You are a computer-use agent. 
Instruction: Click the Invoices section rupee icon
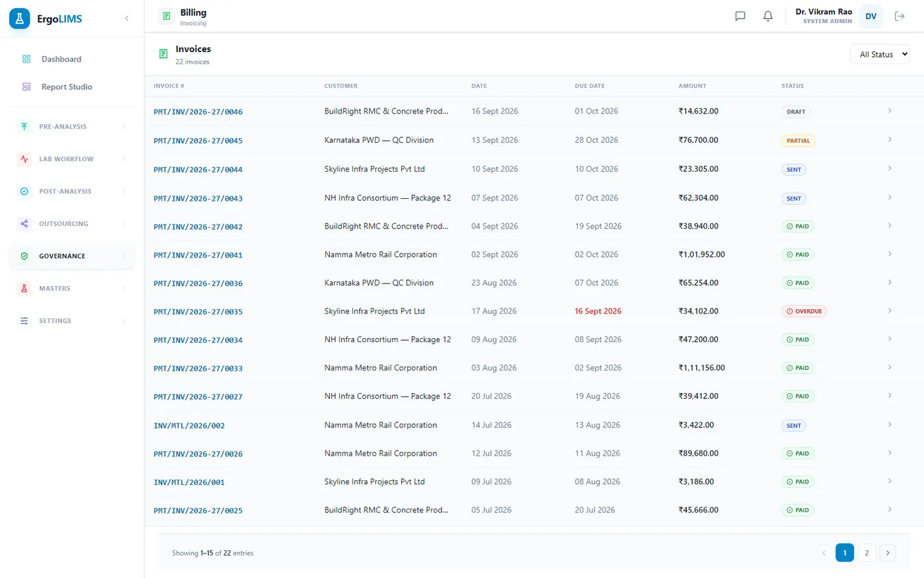164,54
